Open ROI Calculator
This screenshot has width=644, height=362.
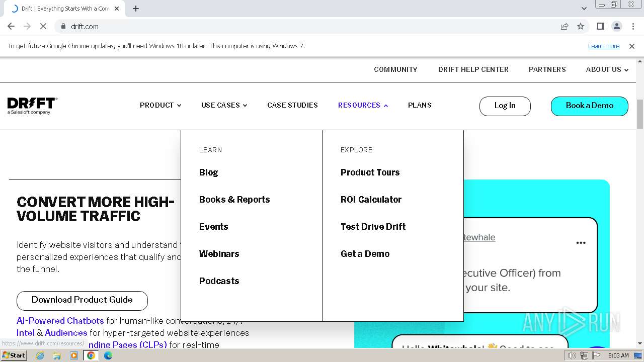(x=371, y=200)
